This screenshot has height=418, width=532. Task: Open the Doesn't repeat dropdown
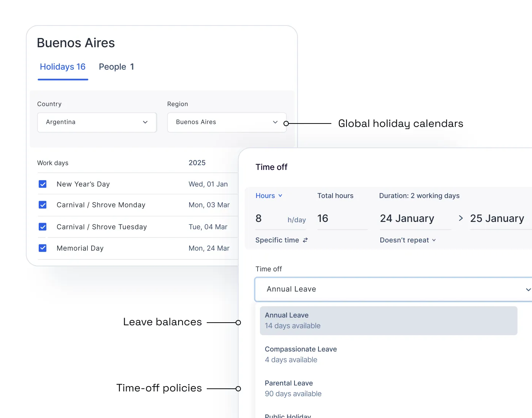[408, 240]
